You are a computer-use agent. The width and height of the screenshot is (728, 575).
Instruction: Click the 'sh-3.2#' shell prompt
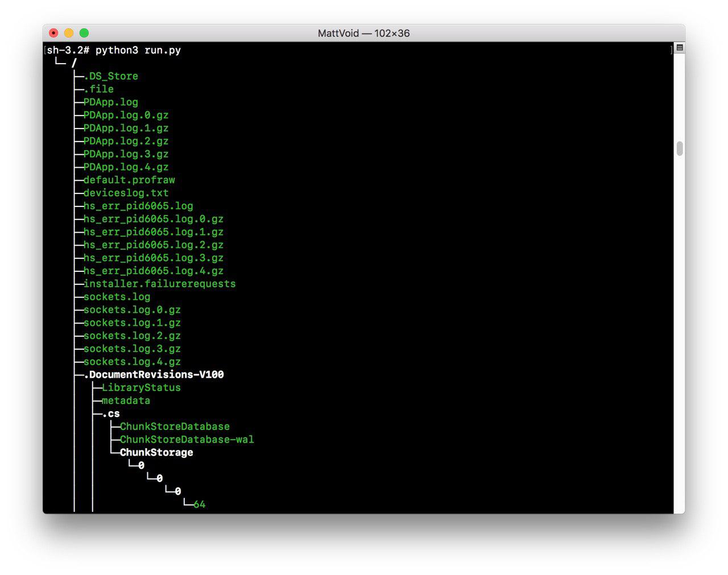click(68, 50)
